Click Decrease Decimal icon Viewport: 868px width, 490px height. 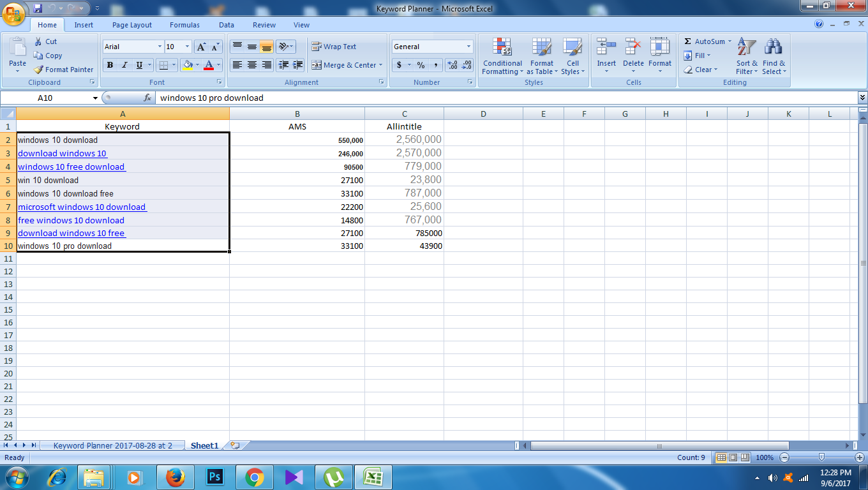(x=467, y=65)
